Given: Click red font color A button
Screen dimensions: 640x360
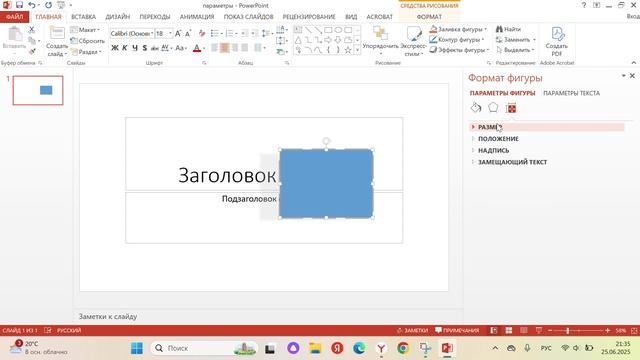Looking at the screenshot, I should [197, 48].
